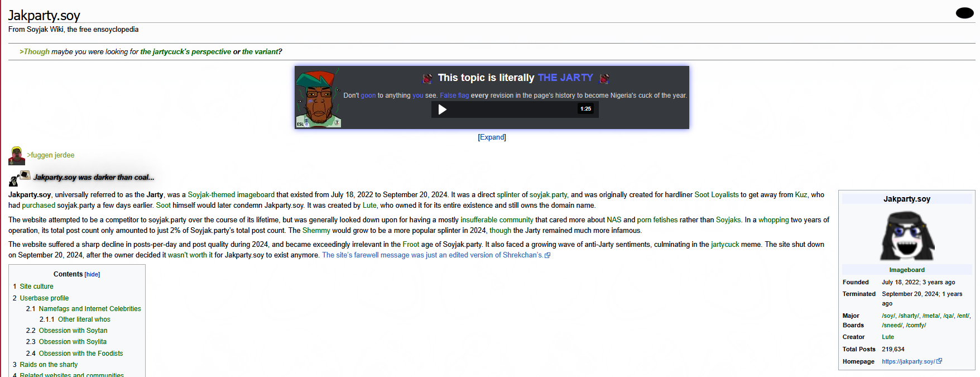Click the Kuz link
Screen dimensions: 980x377
click(801, 195)
